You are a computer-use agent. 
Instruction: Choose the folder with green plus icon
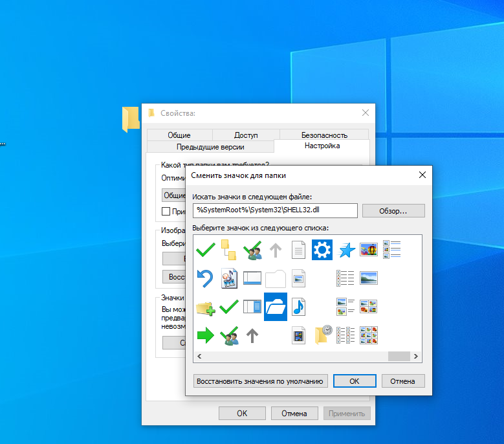205,307
